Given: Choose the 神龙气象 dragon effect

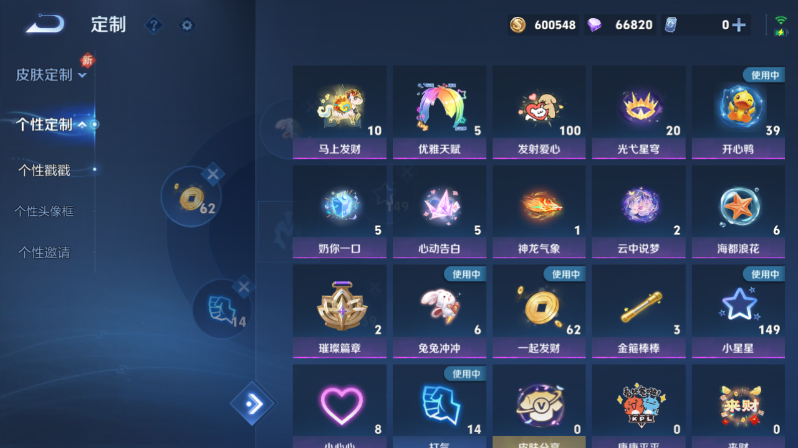Looking at the screenshot, I should 539,211.
